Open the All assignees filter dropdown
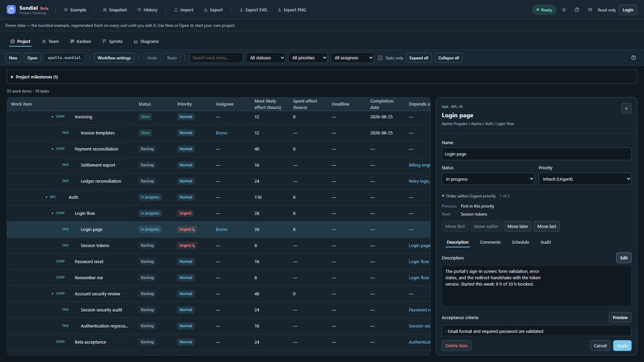This screenshot has height=362, width=644. 352,58
